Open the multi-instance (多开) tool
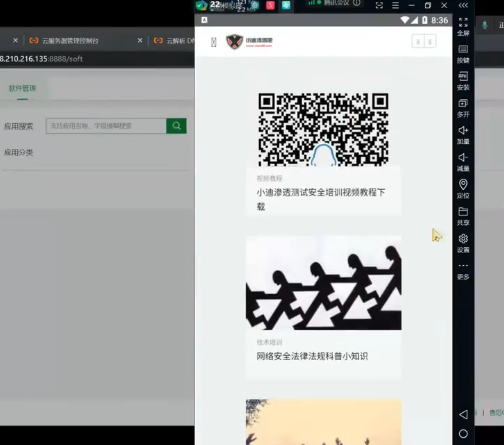504x445 pixels. click(463, 108)
